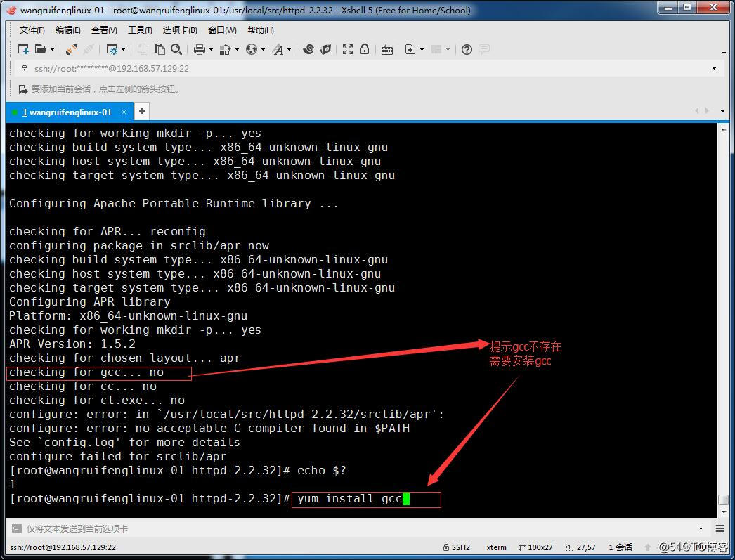Viewport: 735px width, 560px height.
Task: Toggle full screen mode icon
Action: [x=348, y=49]
